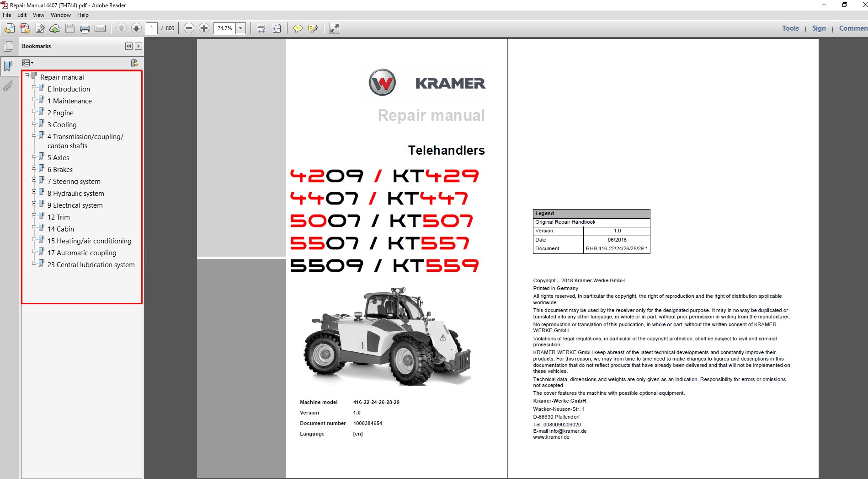
Task: Click the Create PDF online toolbar icon
Action: [x=9, y=28]
